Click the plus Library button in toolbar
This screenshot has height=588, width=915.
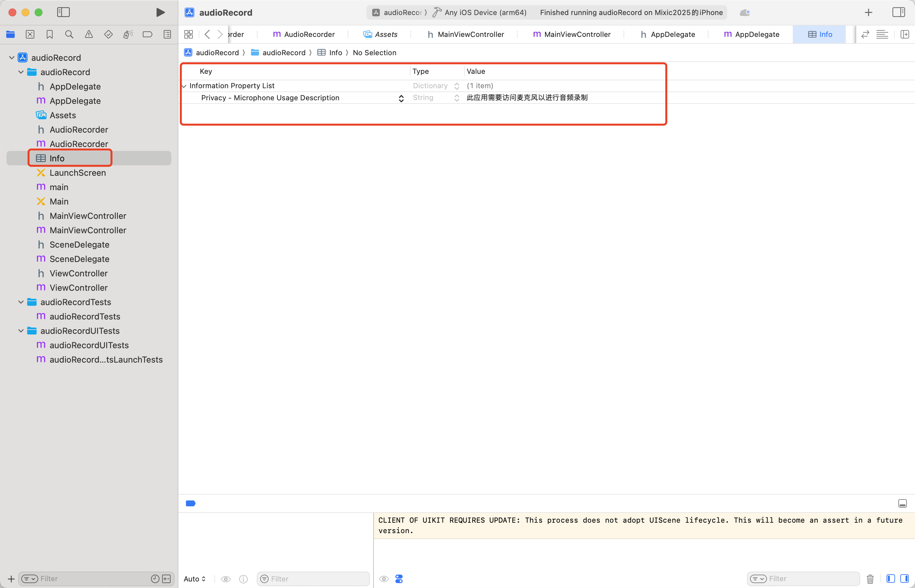tap(868, 12)
